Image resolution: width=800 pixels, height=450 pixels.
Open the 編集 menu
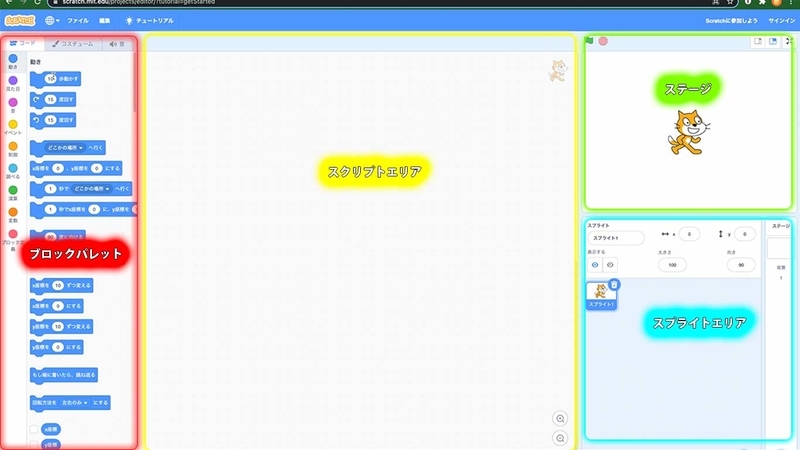click(105, 20)
